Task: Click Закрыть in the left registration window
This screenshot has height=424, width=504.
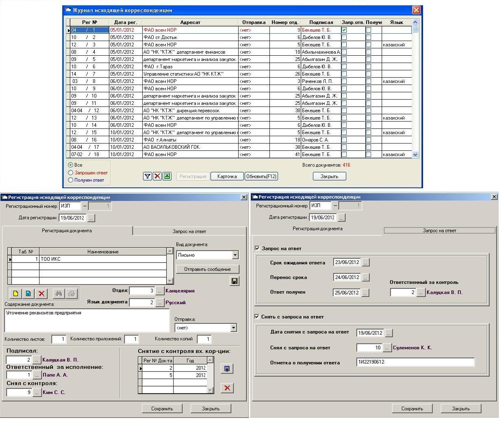Action: (211, 409)
